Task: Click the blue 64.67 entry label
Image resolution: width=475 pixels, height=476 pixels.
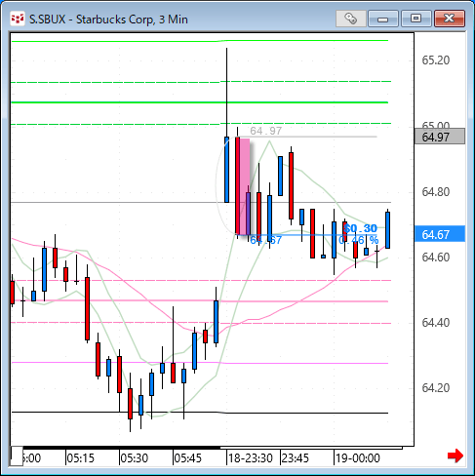Action: point(265,240)
